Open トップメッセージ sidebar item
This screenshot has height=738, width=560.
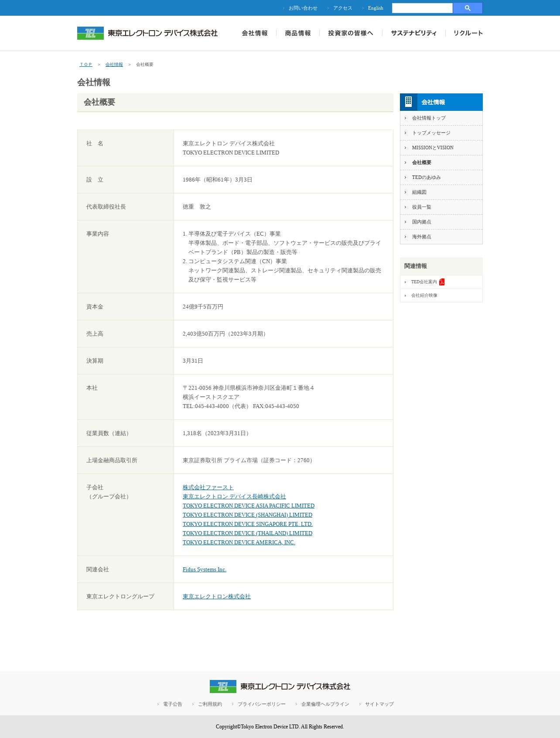(441, 133)
